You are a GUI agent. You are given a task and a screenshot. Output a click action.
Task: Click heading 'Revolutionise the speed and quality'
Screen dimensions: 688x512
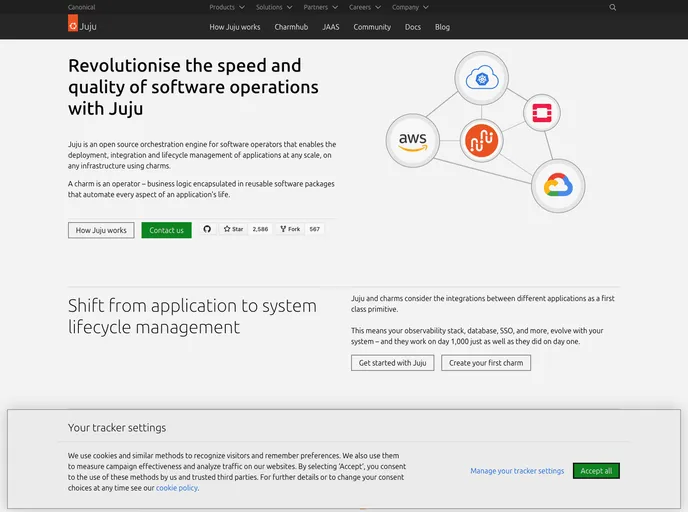[193, 87]
